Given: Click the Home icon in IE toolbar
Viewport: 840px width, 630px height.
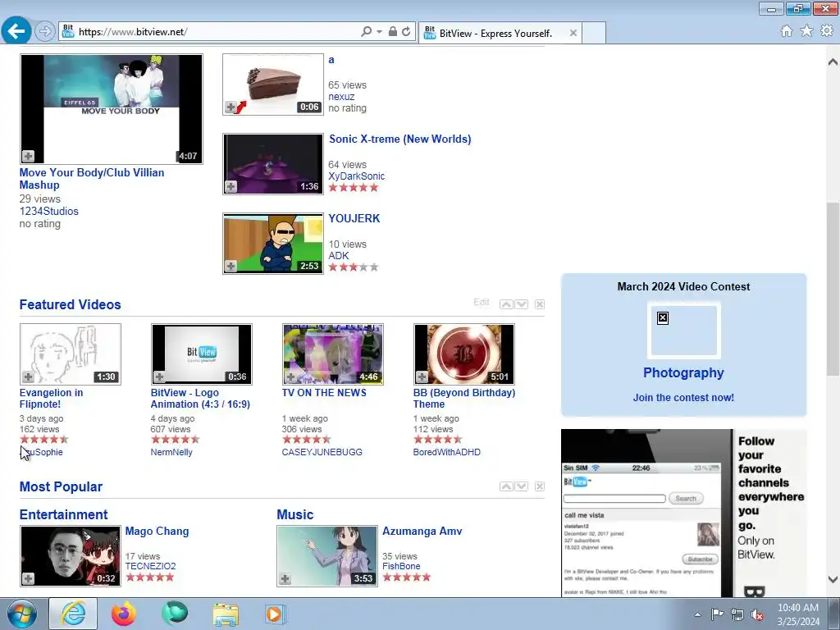Looking at the screenshot, I should (787, 31).
